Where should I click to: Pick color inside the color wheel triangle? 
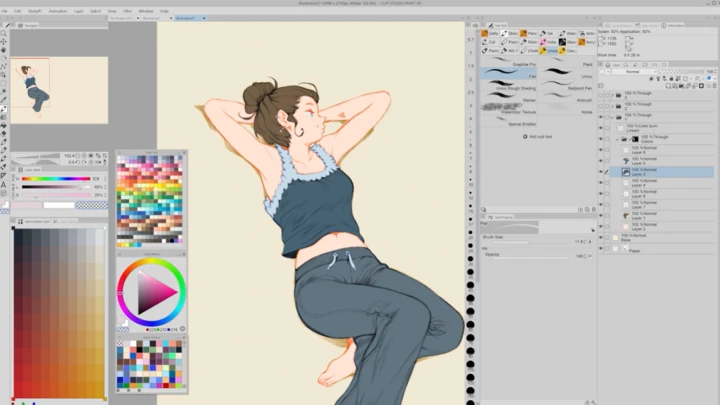pos(156,292)
